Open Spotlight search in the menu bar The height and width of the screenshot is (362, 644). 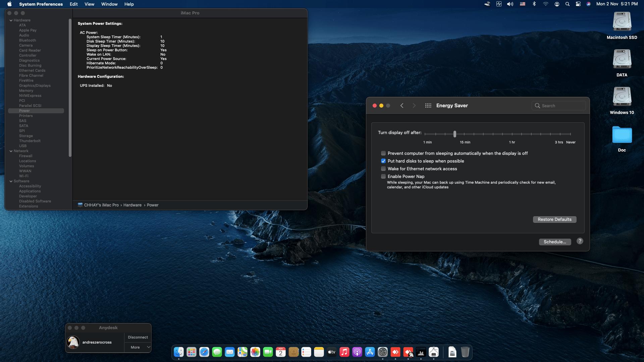[x=568, y=4]
